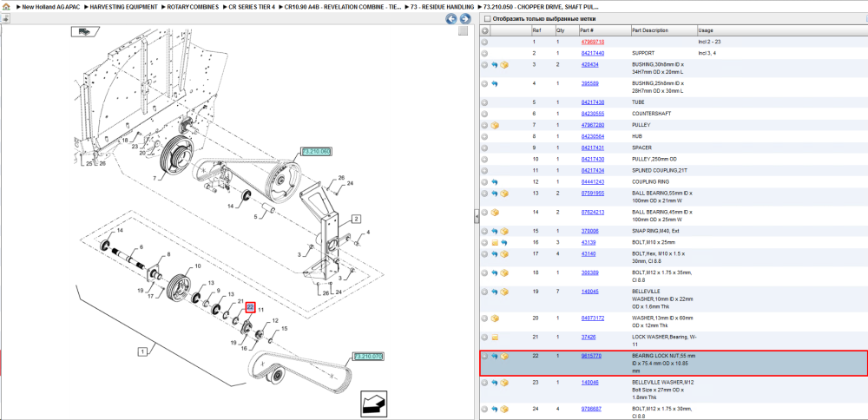Select callout 1 box in the diagram
This screenshot has height=420, width=868.
pos(143,351)
